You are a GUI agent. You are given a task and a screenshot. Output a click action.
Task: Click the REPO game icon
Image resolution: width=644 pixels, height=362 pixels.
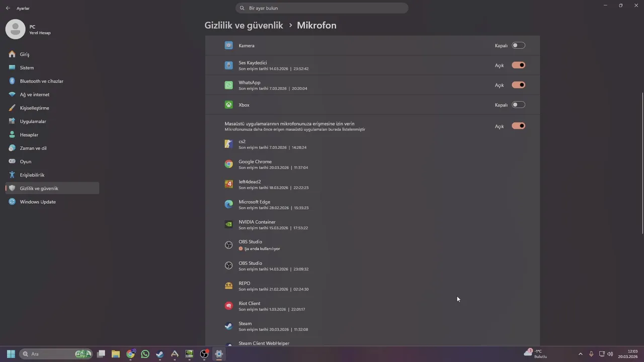pyautogui.click(x=229, y=286)
